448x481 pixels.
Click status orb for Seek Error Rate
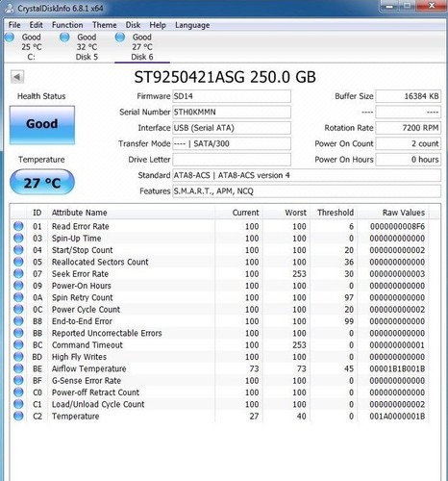tap(18, 273)
